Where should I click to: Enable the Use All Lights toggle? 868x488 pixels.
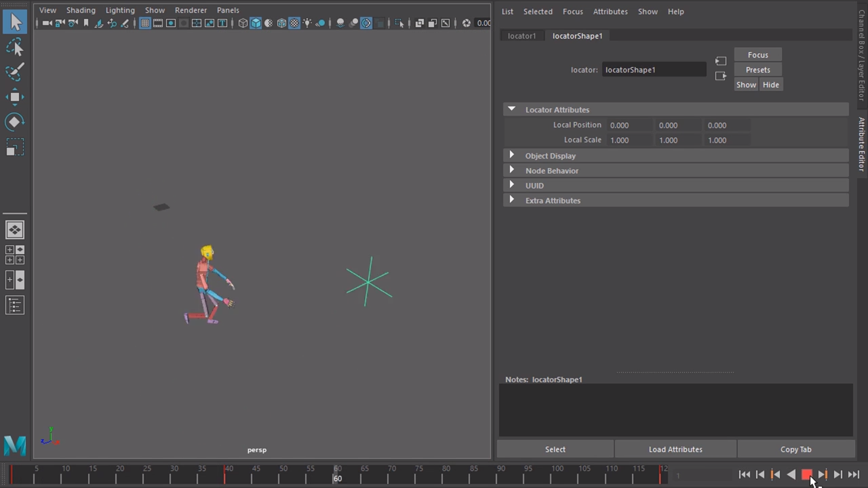(307, 22)
